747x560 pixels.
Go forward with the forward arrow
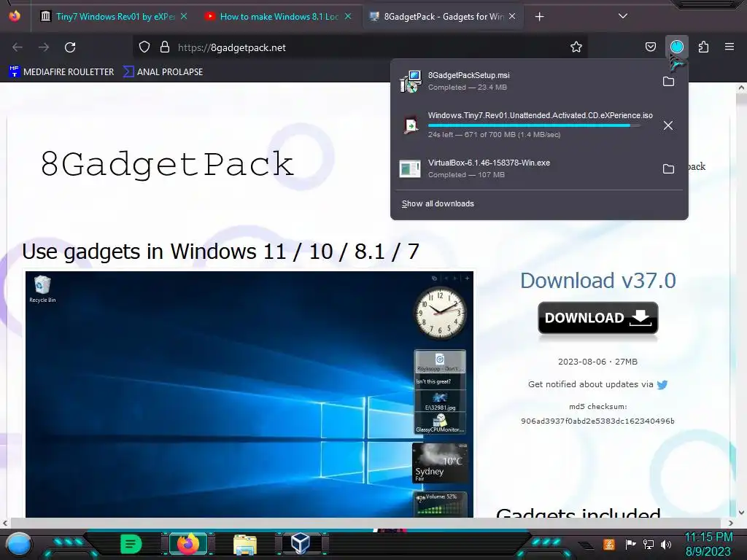(44, 47)
